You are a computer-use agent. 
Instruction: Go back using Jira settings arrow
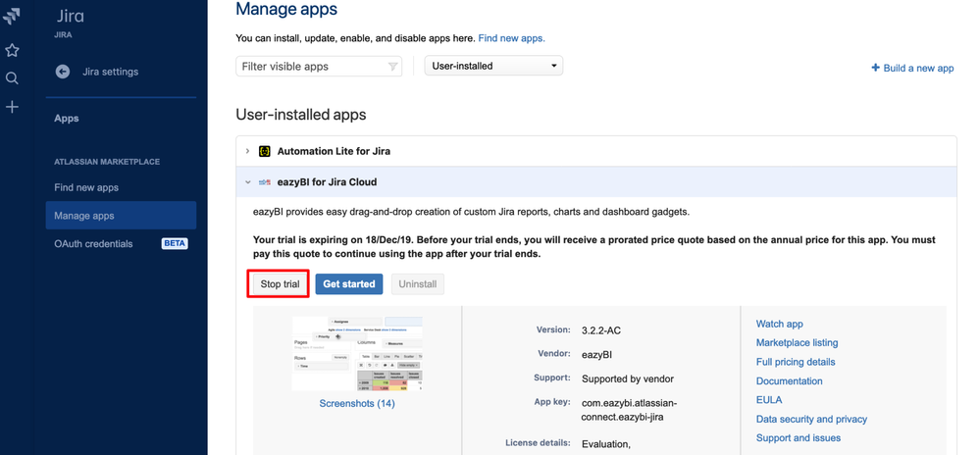pyautogui.click(x=63, y=72)
